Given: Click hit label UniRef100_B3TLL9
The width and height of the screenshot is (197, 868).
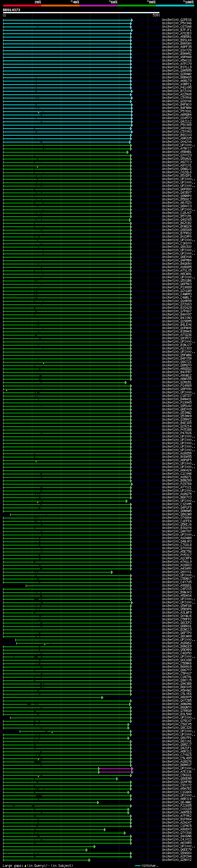Looking at the screenshot, I should (177, 67).
